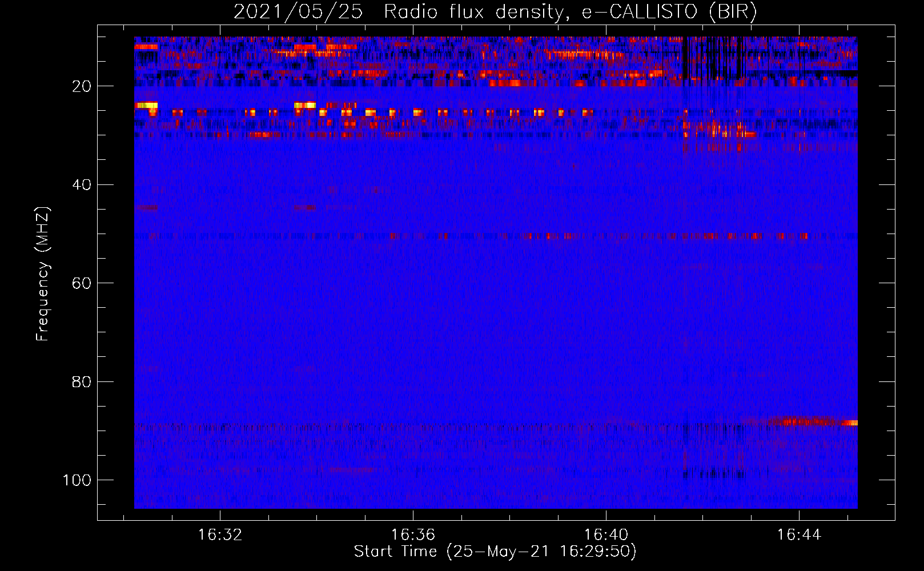Click the plot title "2021/05/25 Radio flux density, e-CALLISTO (BIR)"
The height and width of the screenshot is (571, 924).
pyautogui.click(x=495, y=11)
